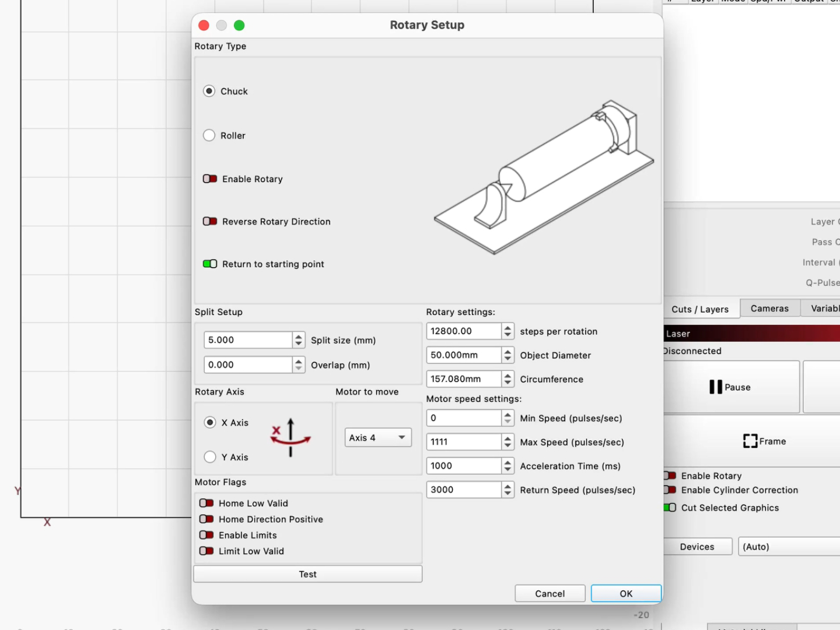Select Y Axis as rotary axis
The width and height of the screenshot is (840, 630).
[210, 457]
